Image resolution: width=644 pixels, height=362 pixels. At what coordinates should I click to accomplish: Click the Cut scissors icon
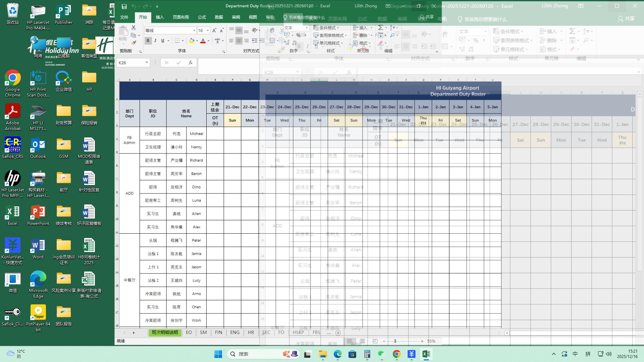[x=133, y=27]
